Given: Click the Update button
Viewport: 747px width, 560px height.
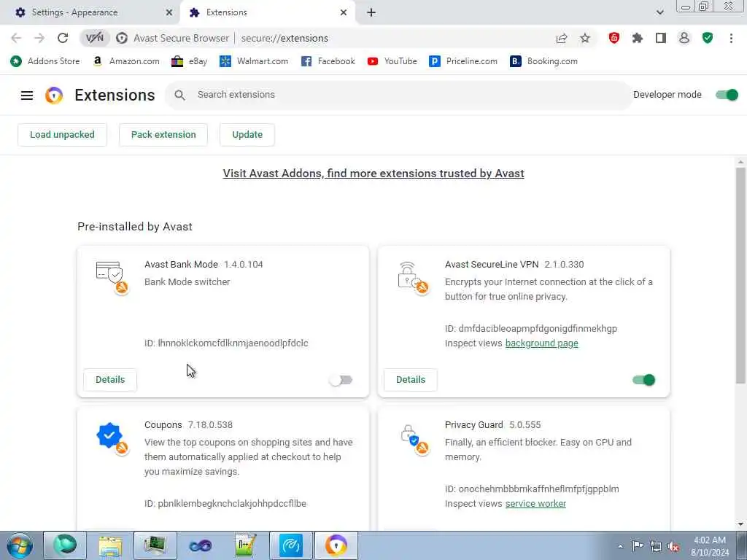Looking at the screenshot, I should [x=247, y=135].
